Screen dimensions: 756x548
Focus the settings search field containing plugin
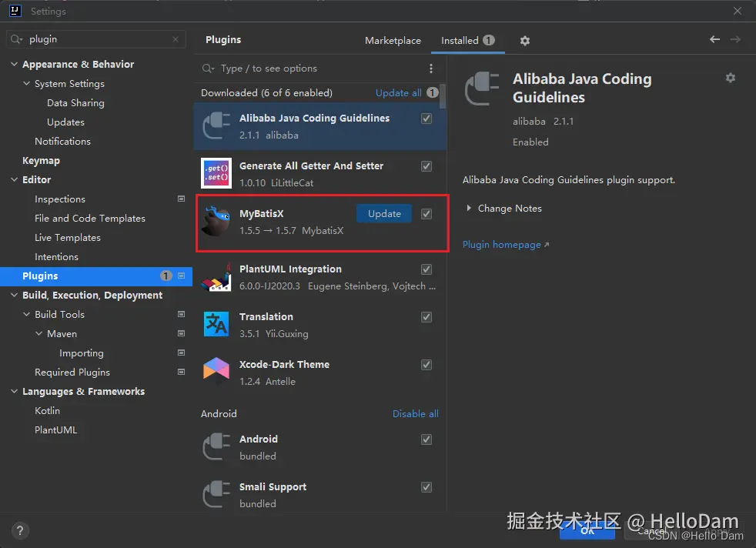tap(96, 39)
